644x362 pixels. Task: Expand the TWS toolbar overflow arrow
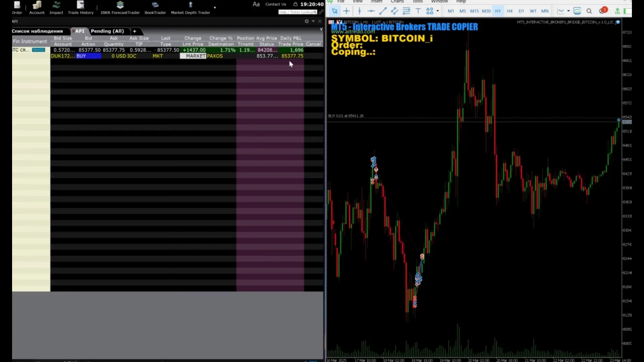[x=215, y=7]
